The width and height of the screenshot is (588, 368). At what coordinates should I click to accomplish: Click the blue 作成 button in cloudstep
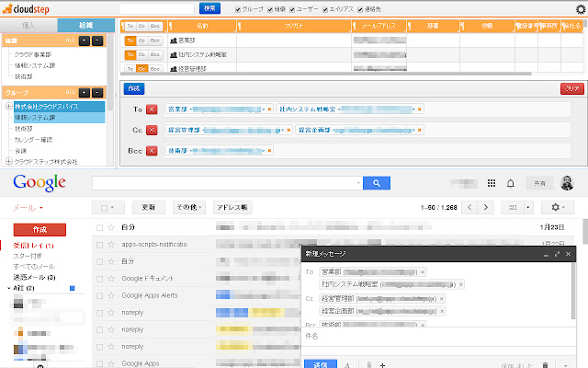point(134,88)
